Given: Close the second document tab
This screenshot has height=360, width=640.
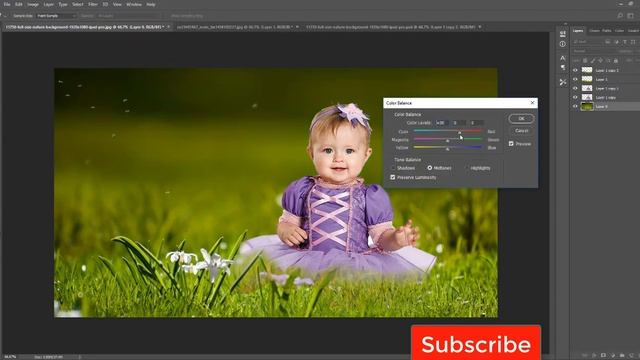Looking at the screenshot, I should click(x=297, y=27).
